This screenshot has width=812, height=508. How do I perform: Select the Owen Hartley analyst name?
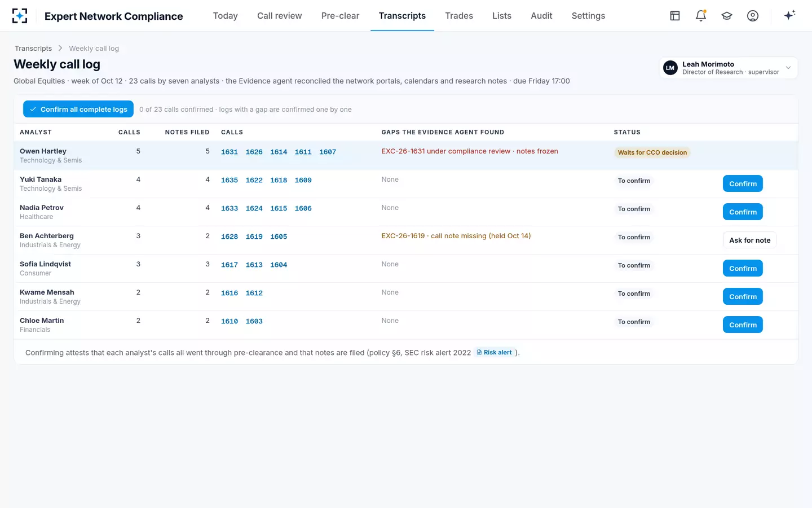click(43, 151)
